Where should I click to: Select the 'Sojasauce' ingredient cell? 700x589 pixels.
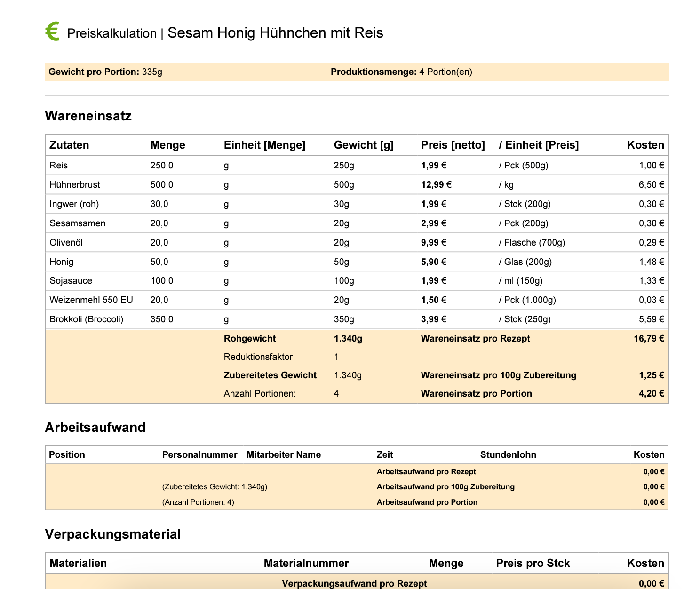click(x=71, y=281)
